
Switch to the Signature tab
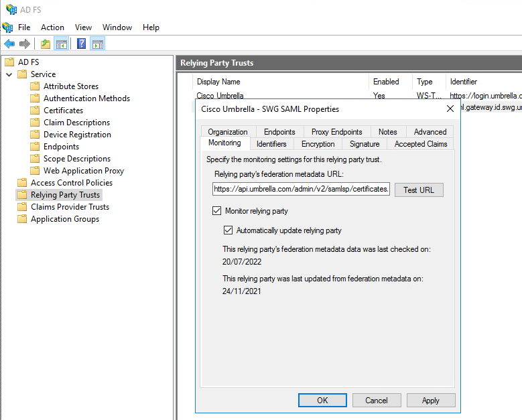point(365,144)
